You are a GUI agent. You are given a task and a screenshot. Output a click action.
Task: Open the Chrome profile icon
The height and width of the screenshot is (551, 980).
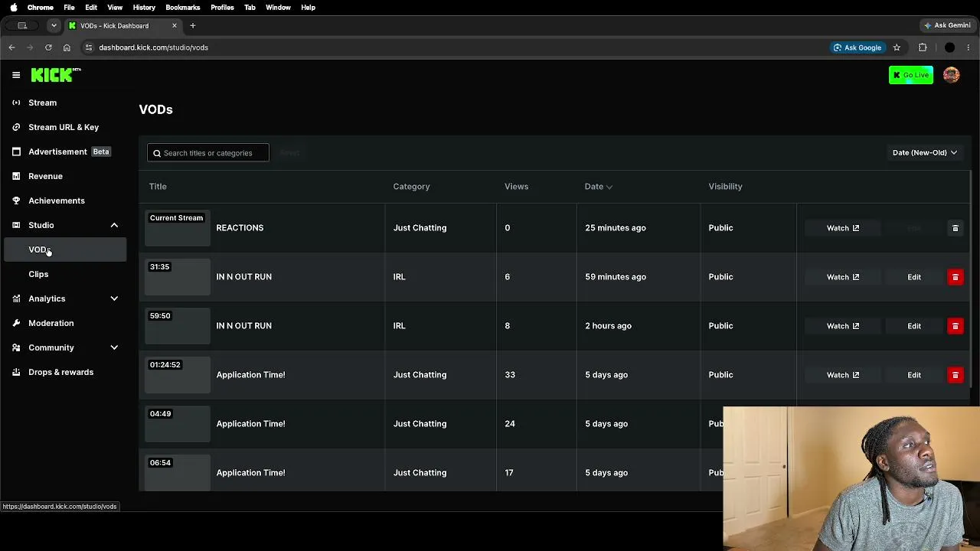click(949, 47)
